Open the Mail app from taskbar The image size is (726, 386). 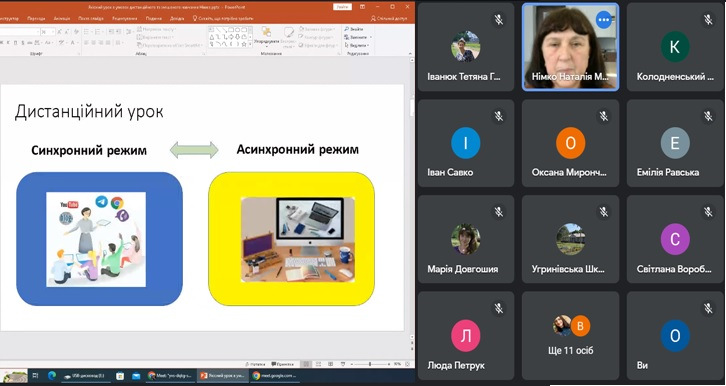point(136,375)
